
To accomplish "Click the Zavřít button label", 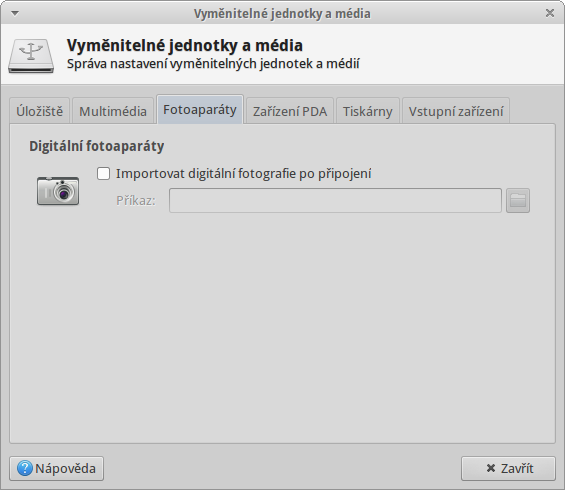I will (517, 468).
